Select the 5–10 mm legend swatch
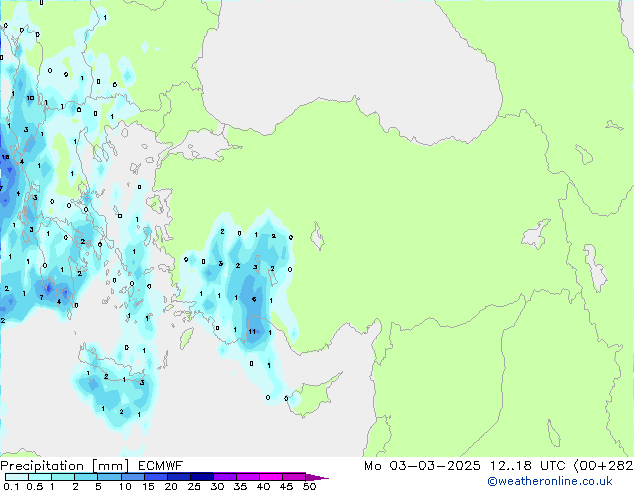 [109, 477]
